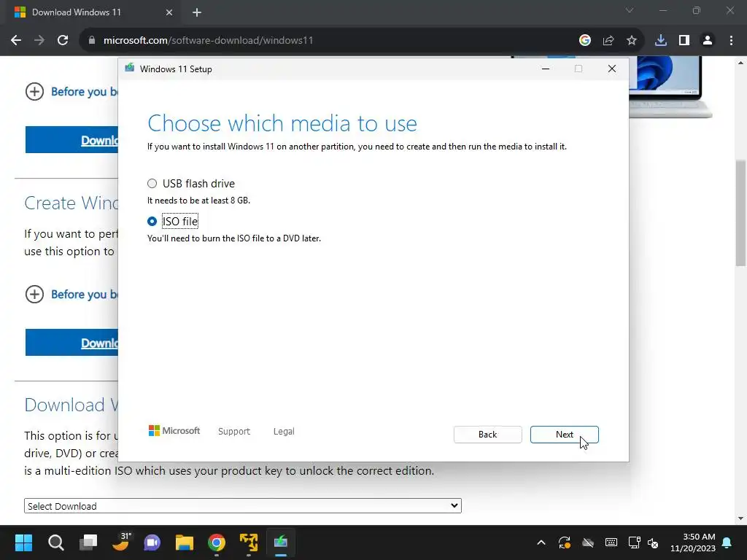Open Chrome three-dot menu
Image resolution: width=747 pixels, height=560 pixels.
731,41
